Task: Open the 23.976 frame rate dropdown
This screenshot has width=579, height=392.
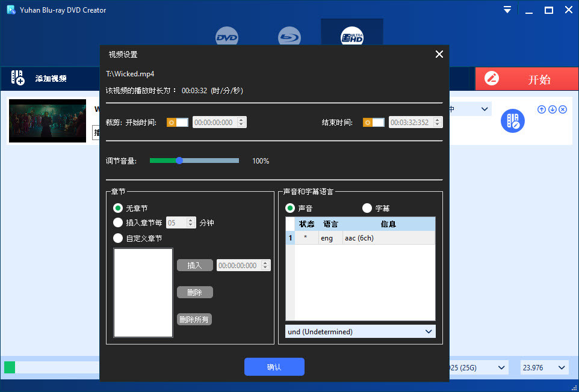Action: click(544, 367)
